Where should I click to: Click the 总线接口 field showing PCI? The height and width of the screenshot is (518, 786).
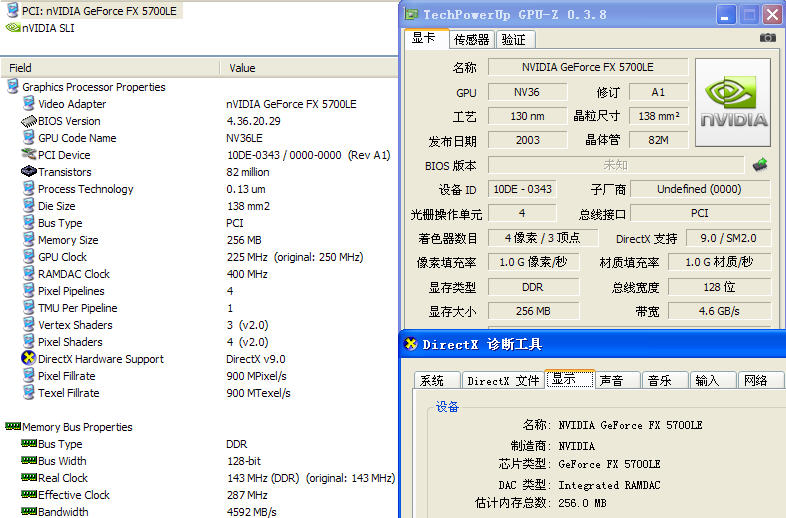click(x=700, y=213)
